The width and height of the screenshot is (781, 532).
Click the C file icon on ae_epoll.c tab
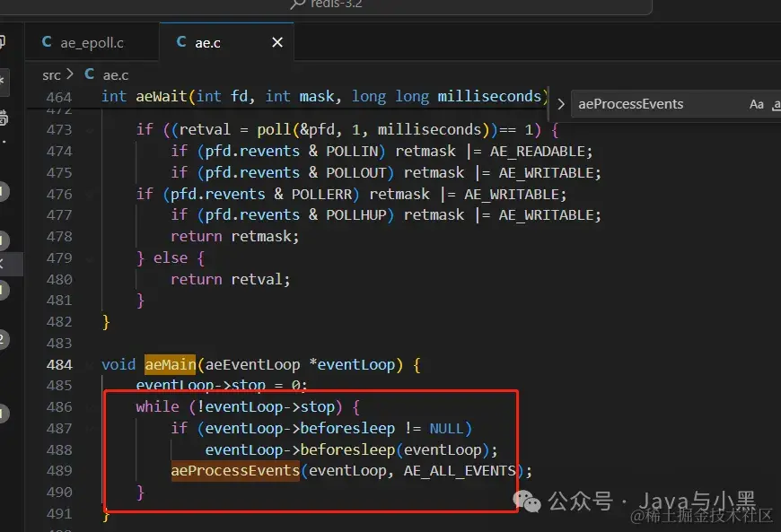click(x=47, y=42)
